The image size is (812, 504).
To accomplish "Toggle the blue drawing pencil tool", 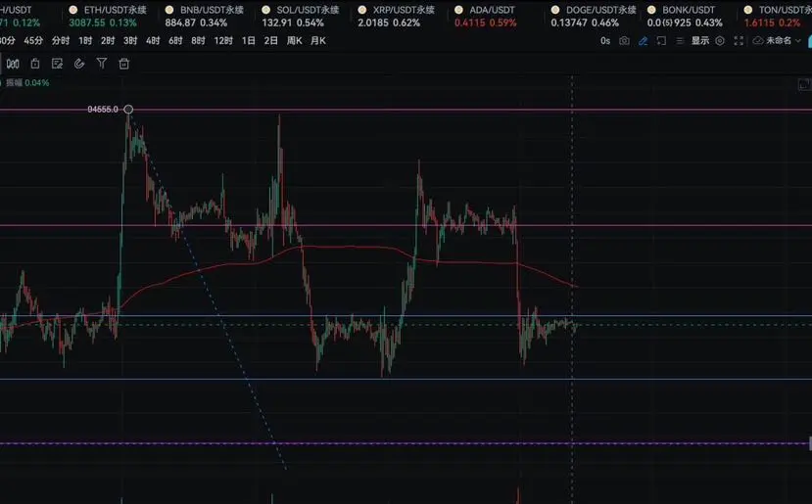I will click(644, 41).
